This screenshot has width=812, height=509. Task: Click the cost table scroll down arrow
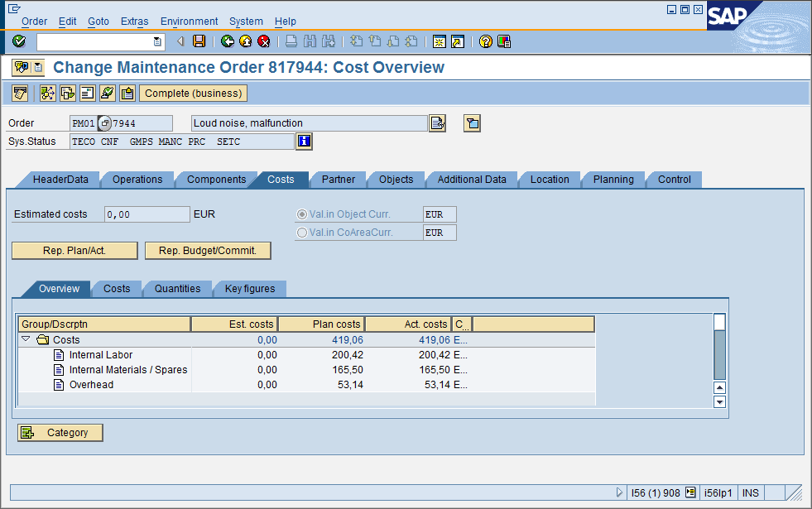[719, 401]
